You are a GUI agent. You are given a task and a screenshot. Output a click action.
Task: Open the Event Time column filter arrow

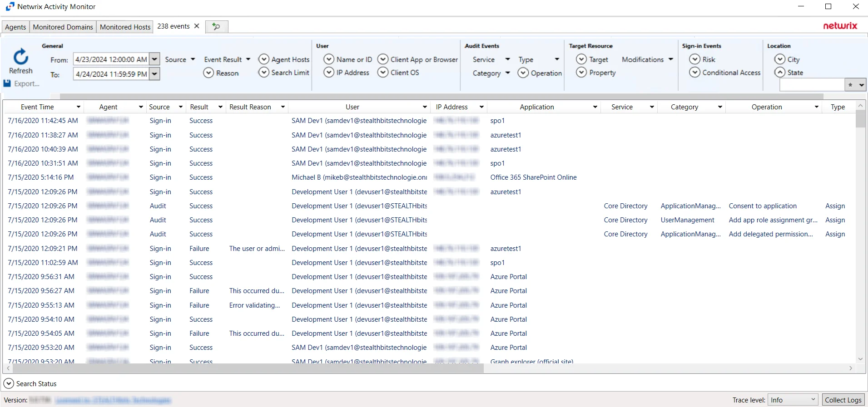point(79,107)
